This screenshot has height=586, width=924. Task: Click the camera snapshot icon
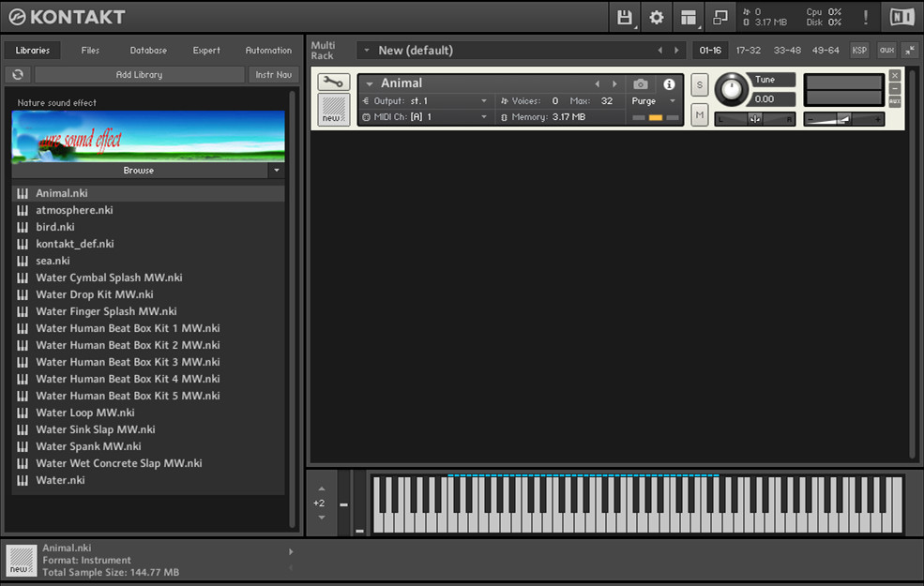tap(641, 84)
